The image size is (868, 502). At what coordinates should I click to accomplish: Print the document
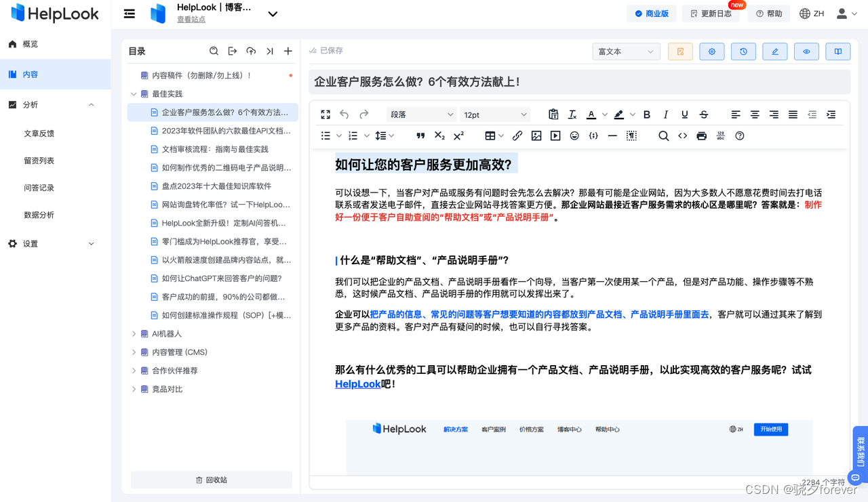701,136
